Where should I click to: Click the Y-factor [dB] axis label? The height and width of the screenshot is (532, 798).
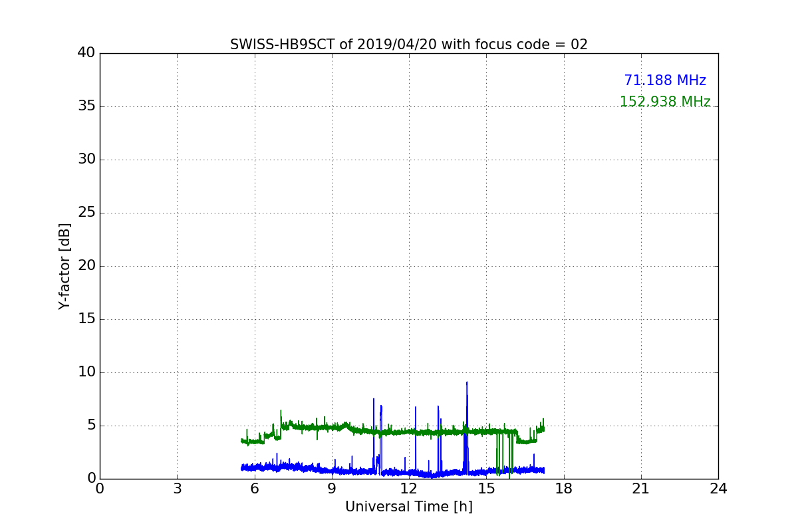tap(65, 266)
